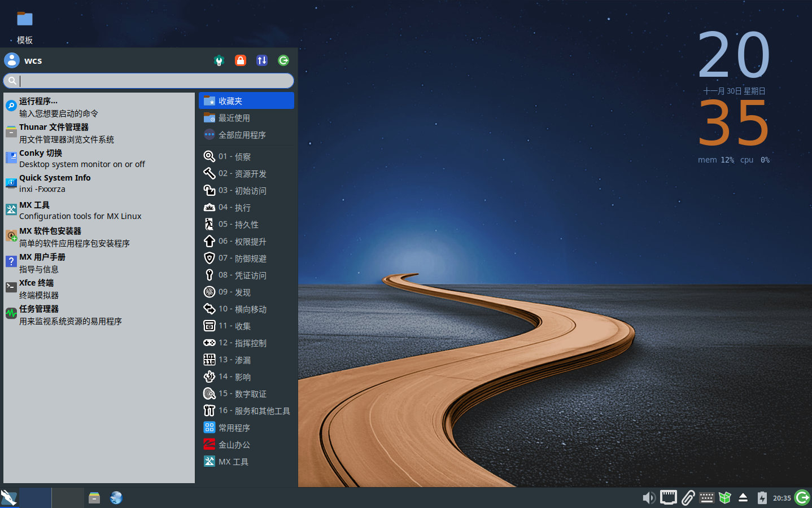The width and height of the screenshot is (812, 508).
Task: Click the eject removable media tray icon
Action: (x=743, y=497)
